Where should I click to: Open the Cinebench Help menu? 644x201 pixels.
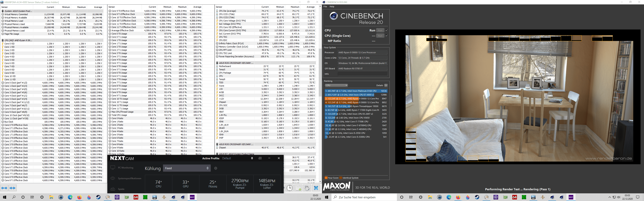(x=332, y=7)
